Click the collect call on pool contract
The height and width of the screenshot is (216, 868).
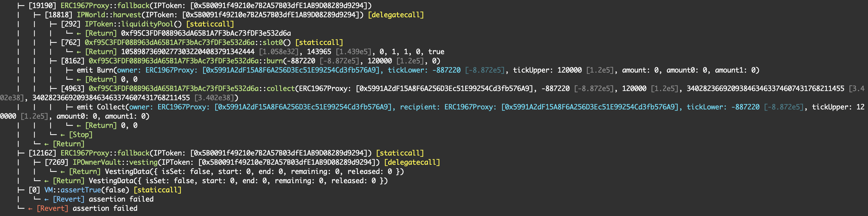[x=191, y=88]
